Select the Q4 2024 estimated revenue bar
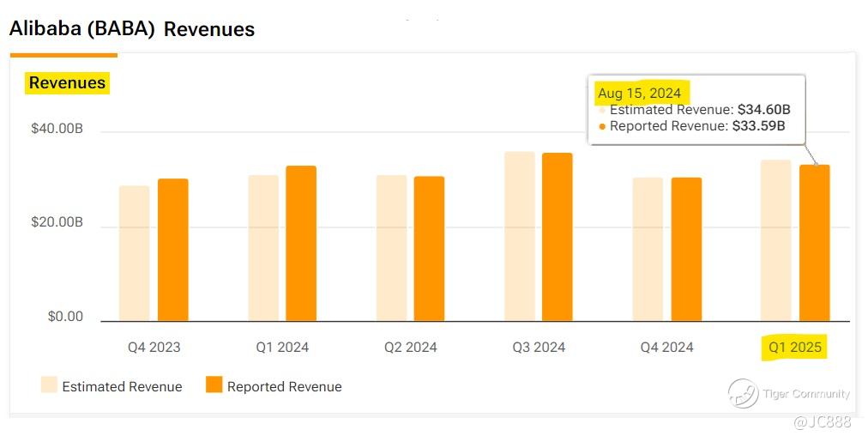This screenshot has width=868, height=442. click(x=648, y=250)
